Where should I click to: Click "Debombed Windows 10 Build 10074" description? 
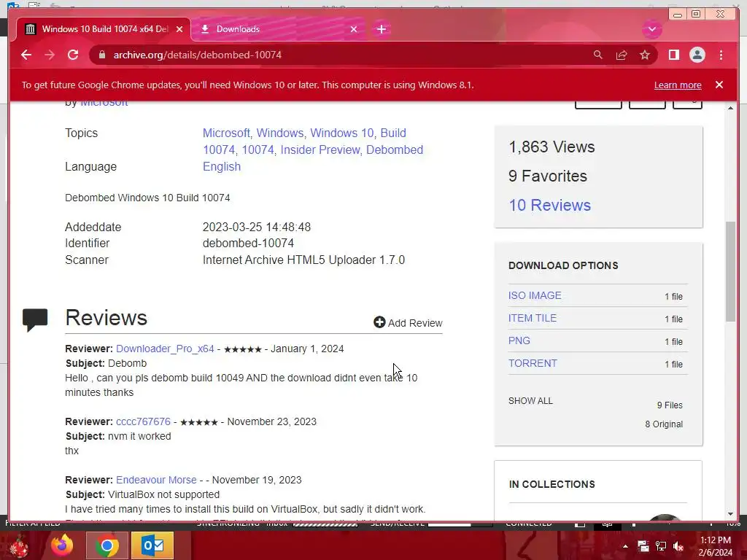coord(147,198)
